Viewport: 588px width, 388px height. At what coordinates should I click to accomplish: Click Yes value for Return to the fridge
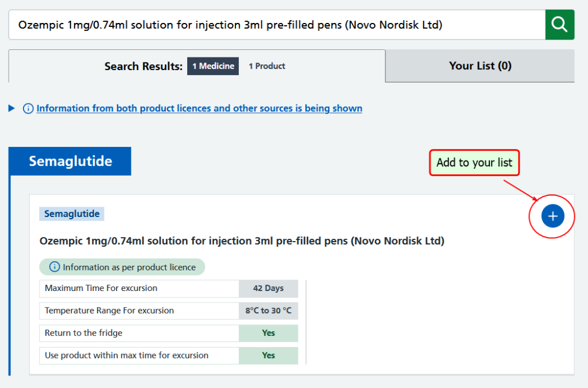(269, 333)
